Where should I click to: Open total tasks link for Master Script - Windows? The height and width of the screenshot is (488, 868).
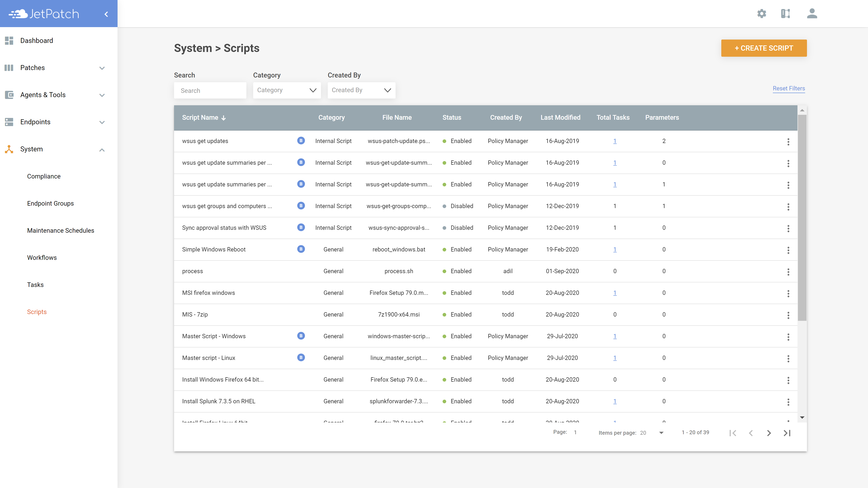(x=615, y=336)
